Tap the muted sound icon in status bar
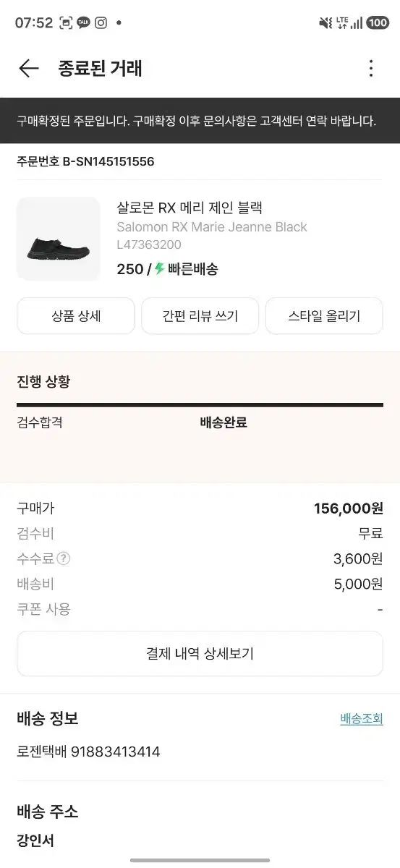The image size is (400, 868). [x=326, y=22]
